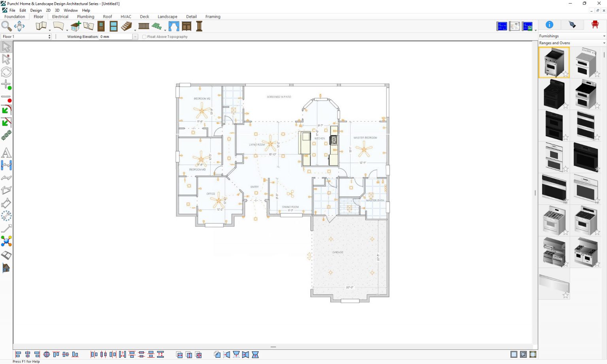
Task: Pick the Text annotation tool
Action: click(6, 153)
